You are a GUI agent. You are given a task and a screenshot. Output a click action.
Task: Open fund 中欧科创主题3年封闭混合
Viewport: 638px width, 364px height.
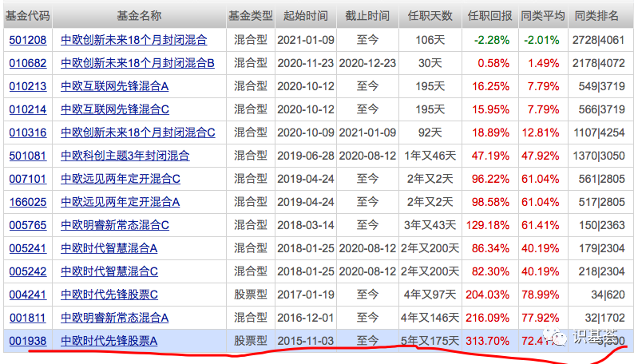125,156
